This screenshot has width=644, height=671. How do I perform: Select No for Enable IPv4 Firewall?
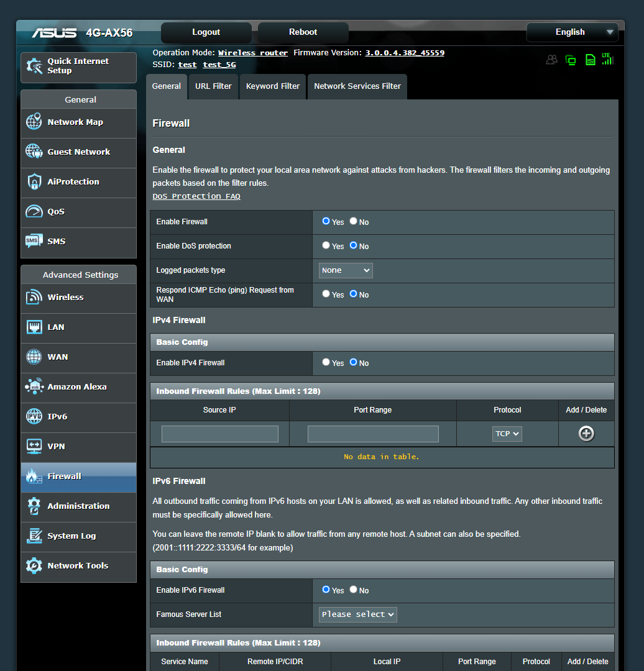point(353,362)
